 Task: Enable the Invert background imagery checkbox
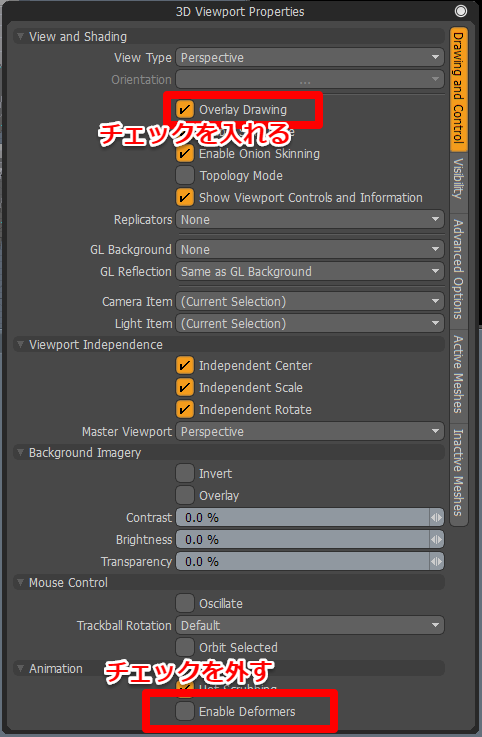pyautogui.click(x=185, y=473)
